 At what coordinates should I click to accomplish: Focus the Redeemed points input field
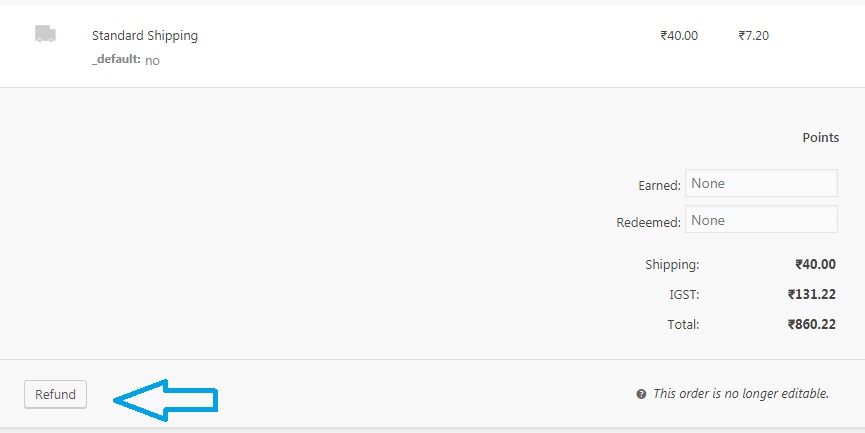(761, 220)
